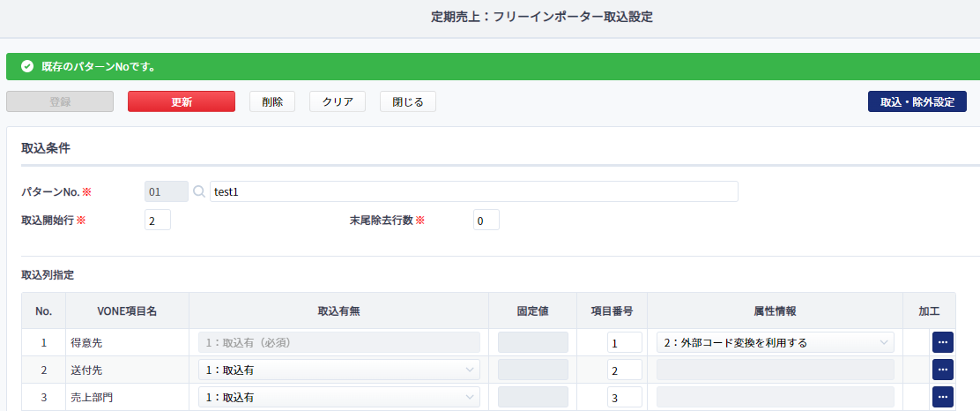This screenshot has height=411, width=980.
Task: Click the 属性情報 column header
Action: (x=775, y=311)
